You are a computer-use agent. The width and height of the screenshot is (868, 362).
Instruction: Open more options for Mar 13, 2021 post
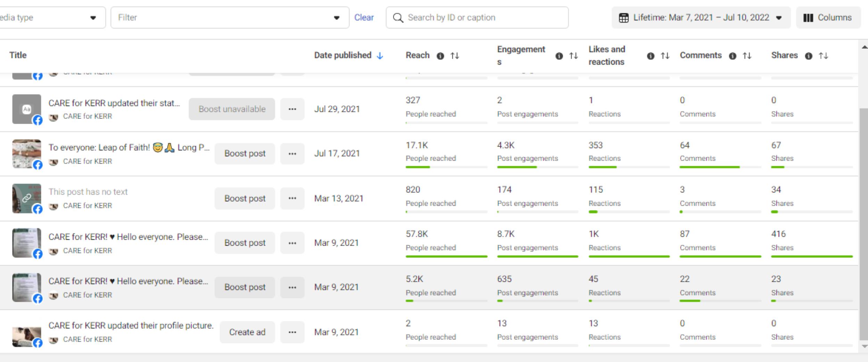tap(292, 198)
